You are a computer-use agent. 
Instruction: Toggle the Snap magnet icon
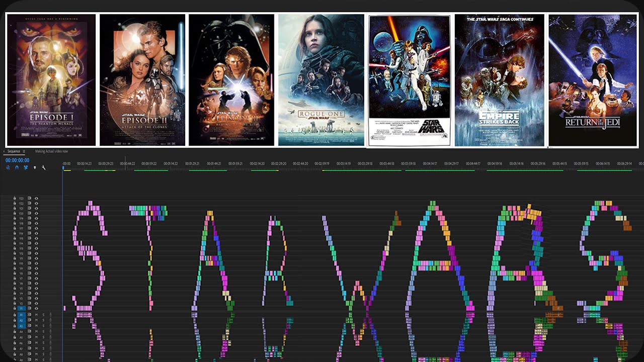point(17,167)
